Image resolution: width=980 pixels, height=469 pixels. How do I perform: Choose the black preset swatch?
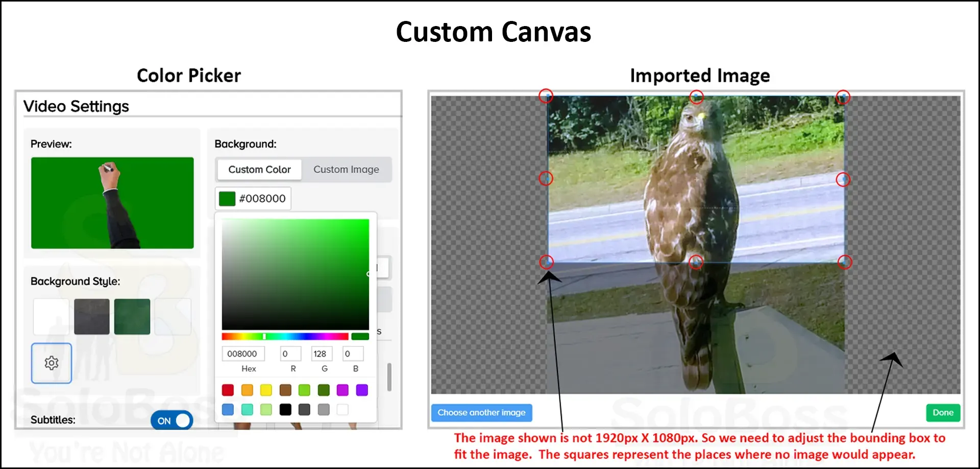[285, 409]
